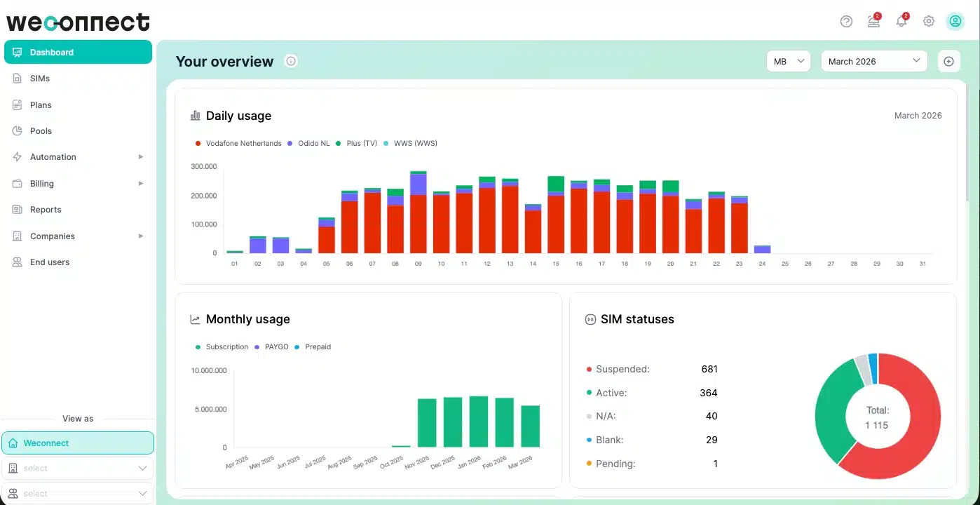Open the support agent icon with badge
This screenshot has height=505, width=980.
coord(874,20)
